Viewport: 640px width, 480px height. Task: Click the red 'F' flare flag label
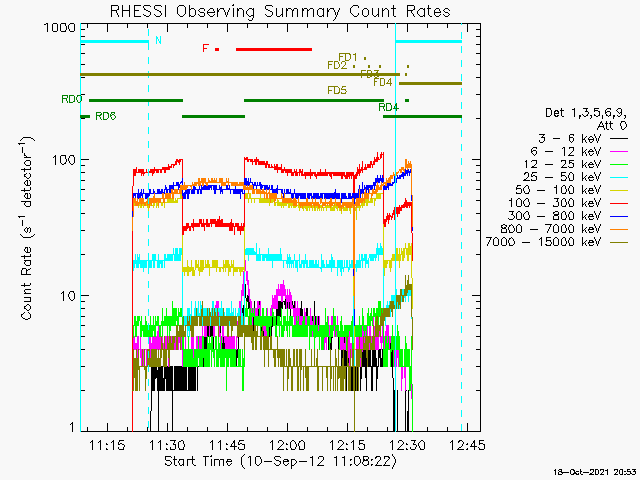coord(205,49)
